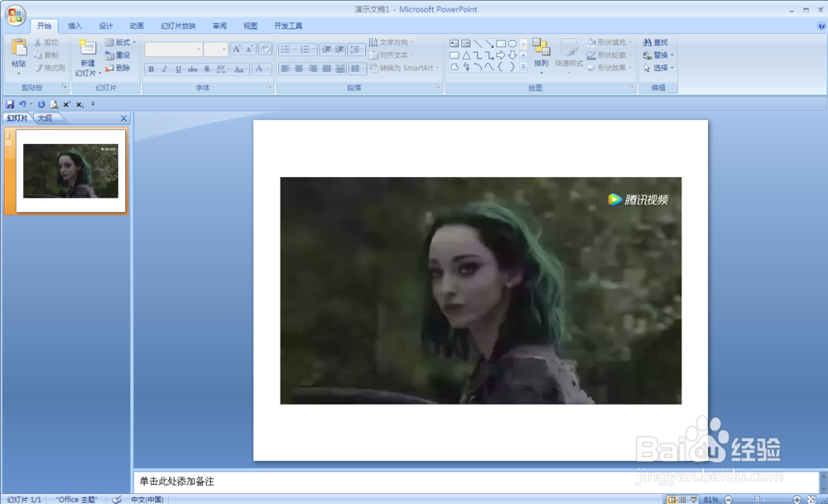Open the 插入 ribbon tab
This screenshot has width=828, height=504.
(x=75, y=26)
